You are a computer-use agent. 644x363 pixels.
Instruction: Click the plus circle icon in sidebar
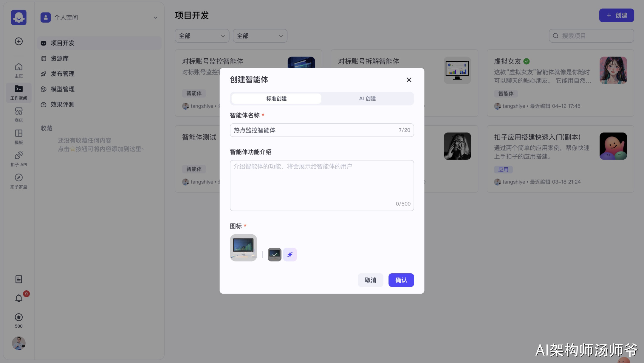tap(19, 41)
